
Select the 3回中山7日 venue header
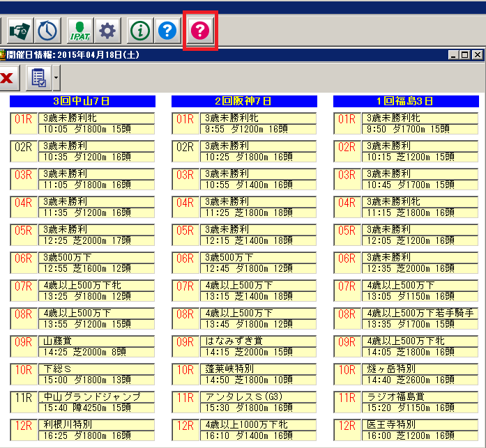point(82,101)
